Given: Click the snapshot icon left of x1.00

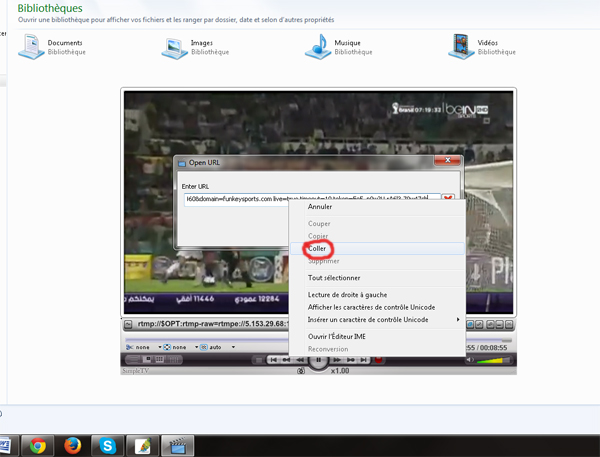Looking at the screenshot, I should [x=301, y=371].
